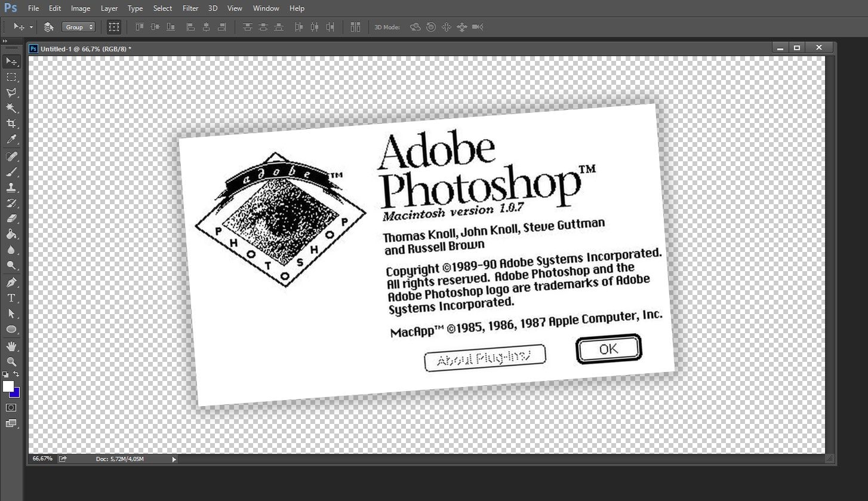
Task: Toggle the Auto-Select layers option
Action: pyautogui.click(x=49, y=27)
